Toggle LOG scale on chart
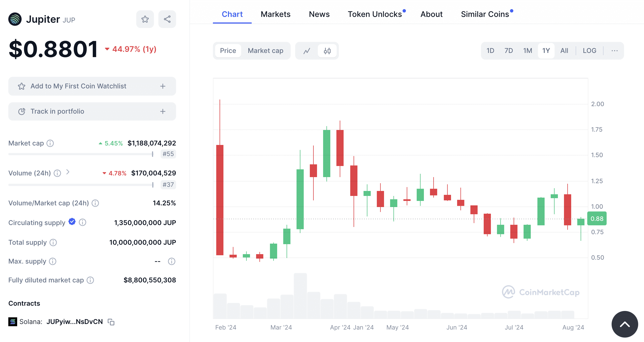The height and width of the screenshot is (342, 644). coord(589,51)
